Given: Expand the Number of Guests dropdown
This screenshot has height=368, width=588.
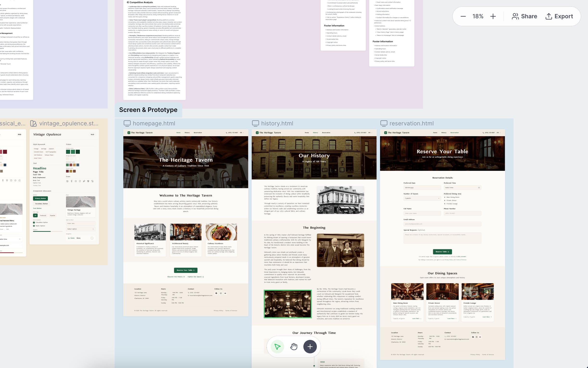Looking at the screenshot, I should click(422, 198).
